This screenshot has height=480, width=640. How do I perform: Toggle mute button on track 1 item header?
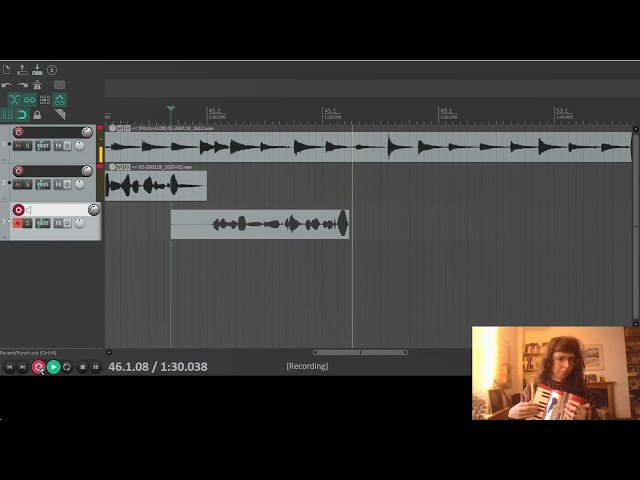pos(120,128)
